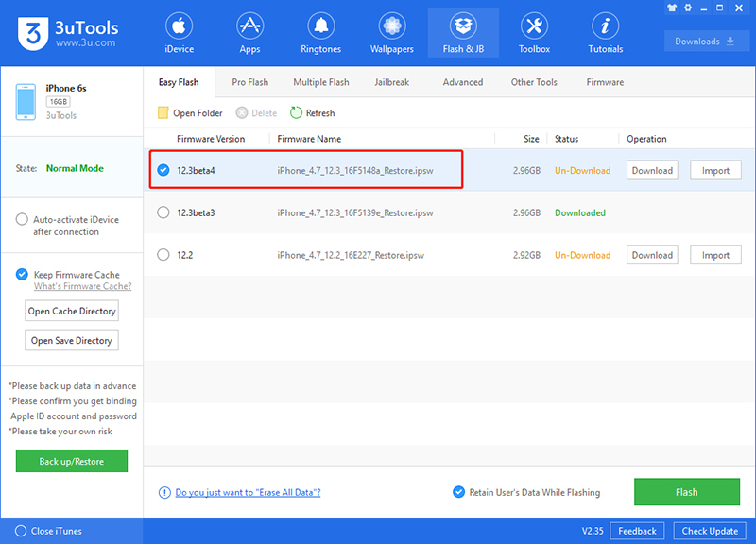Download the 12.3beta4 firmware
This screenshot has width=756, height=544.
[652, 170]
